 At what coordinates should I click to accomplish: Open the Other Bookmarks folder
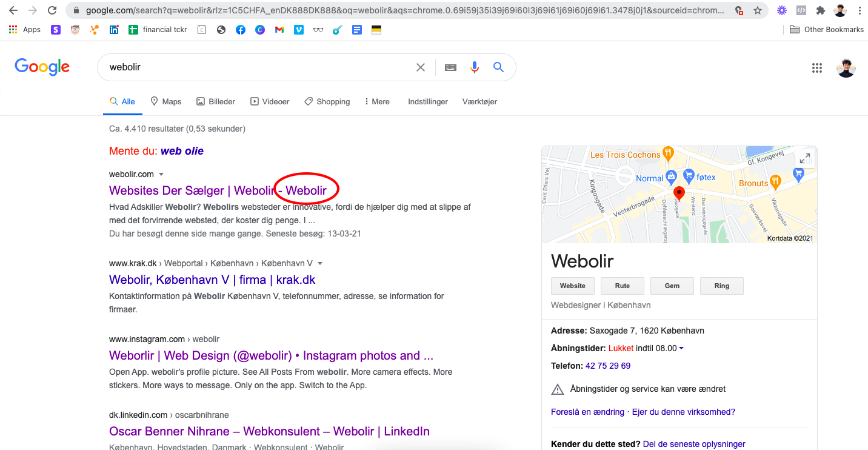pyautogui.click(x=827, y=29)
